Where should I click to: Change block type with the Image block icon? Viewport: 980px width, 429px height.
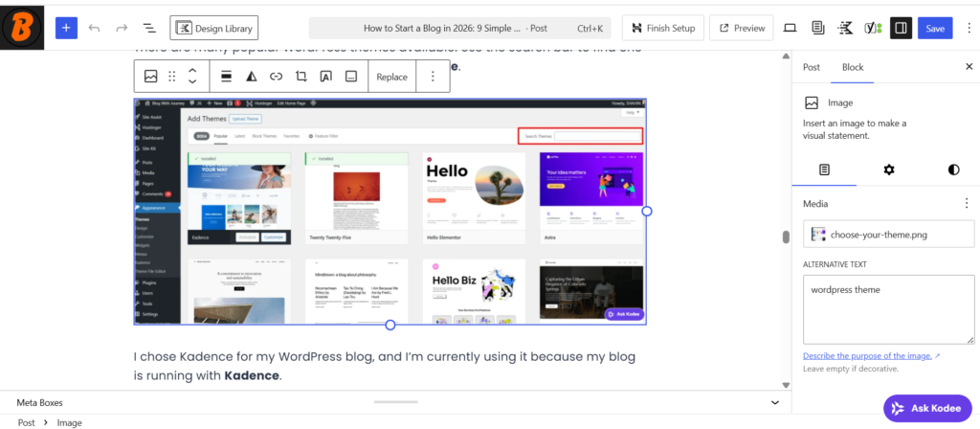150,77
